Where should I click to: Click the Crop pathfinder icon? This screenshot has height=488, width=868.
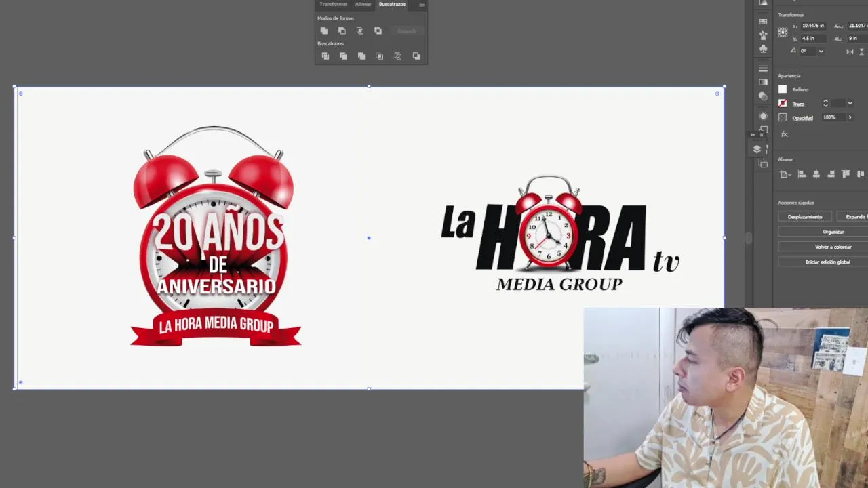[380, 56]
